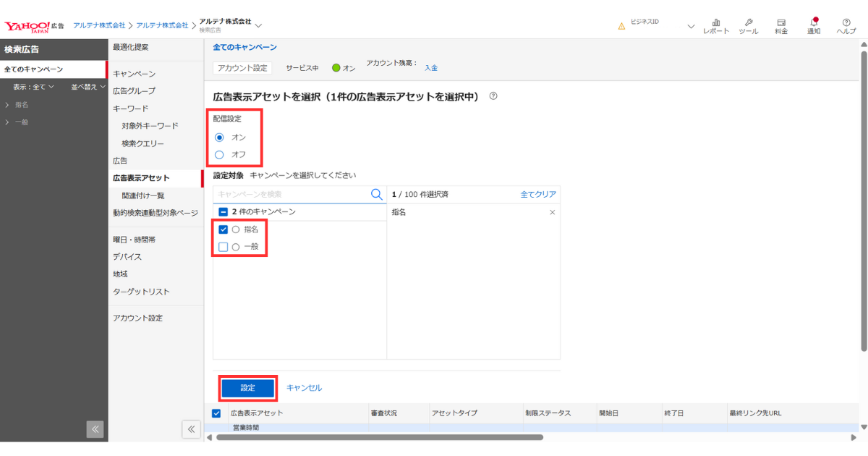Click the magnifier icon in campaign search
This screenshot has width=868, height=456.
pos(376,194)
